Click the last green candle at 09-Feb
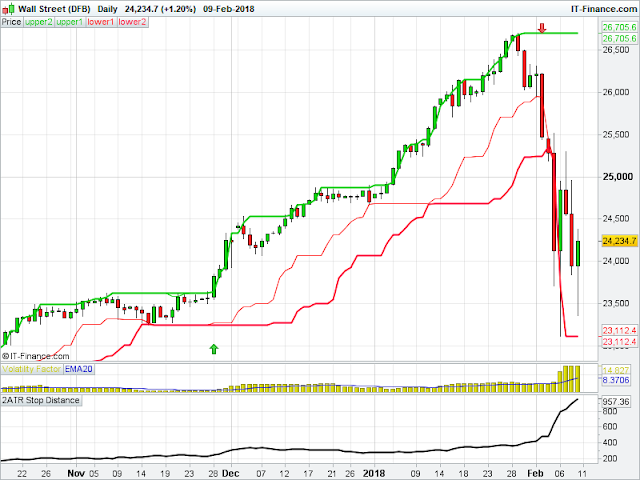640x480 pixels. [578, 253]
